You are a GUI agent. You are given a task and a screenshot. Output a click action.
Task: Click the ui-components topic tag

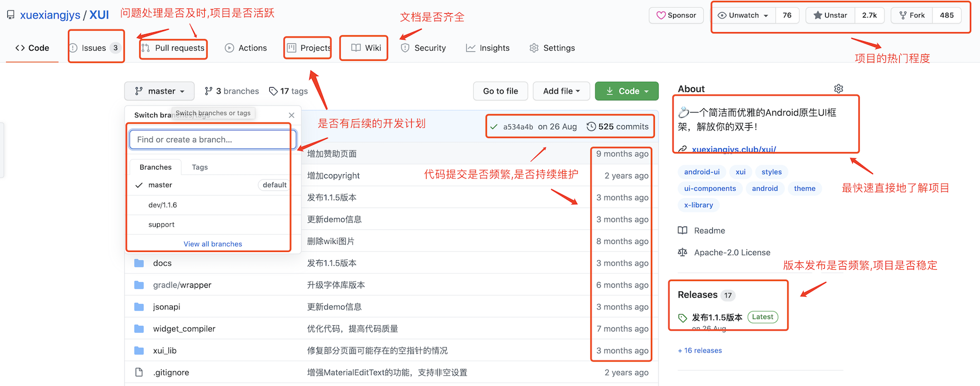pyautogui.click(x=710, y=189)
